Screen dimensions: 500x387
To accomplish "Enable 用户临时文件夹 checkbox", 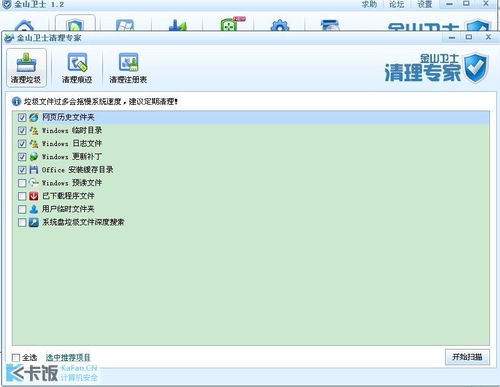I will click(x=22, y=209).
